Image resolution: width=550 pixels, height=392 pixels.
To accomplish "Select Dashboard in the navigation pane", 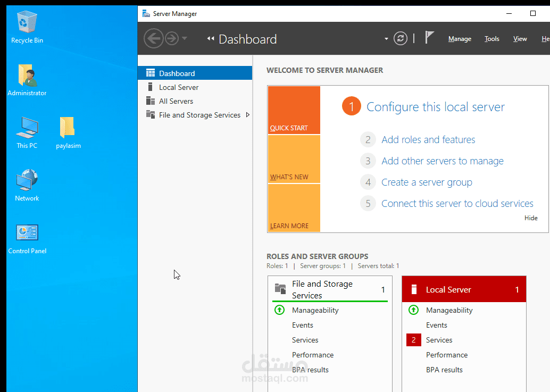I will 195,73.
